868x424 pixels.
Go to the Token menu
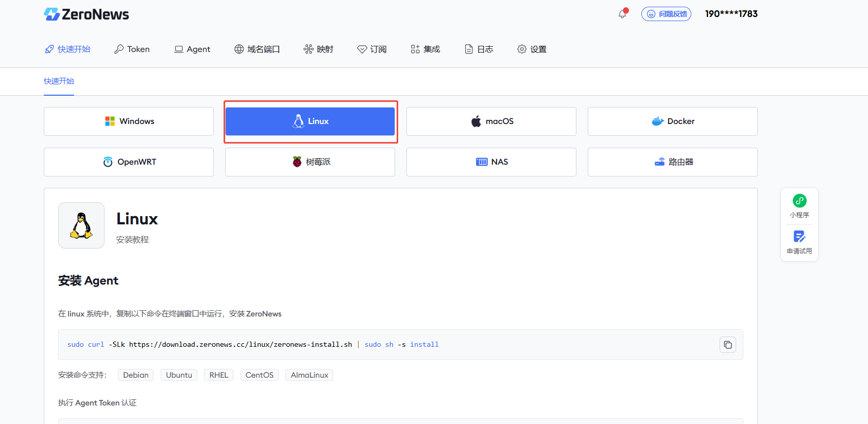pos(132,49)
